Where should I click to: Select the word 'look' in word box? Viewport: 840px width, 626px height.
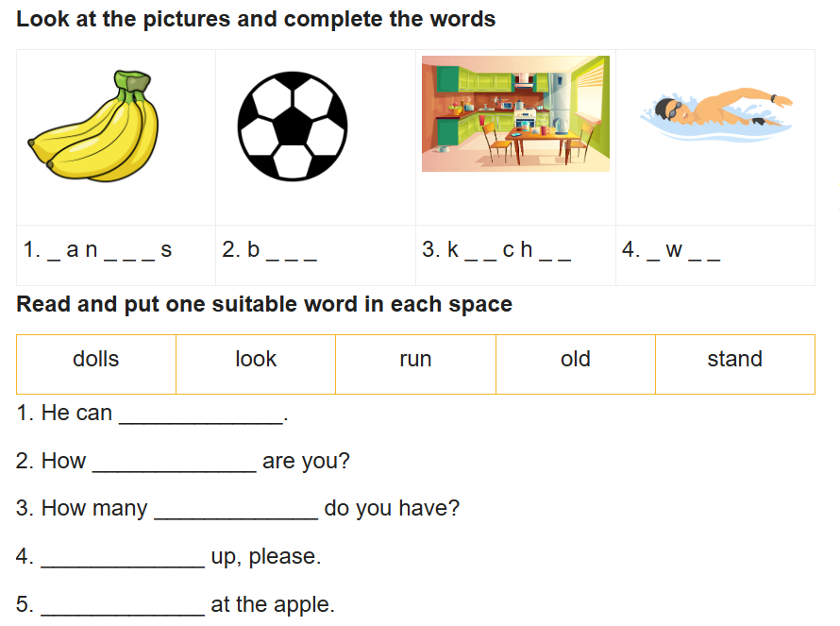click(x=256, y=359)
